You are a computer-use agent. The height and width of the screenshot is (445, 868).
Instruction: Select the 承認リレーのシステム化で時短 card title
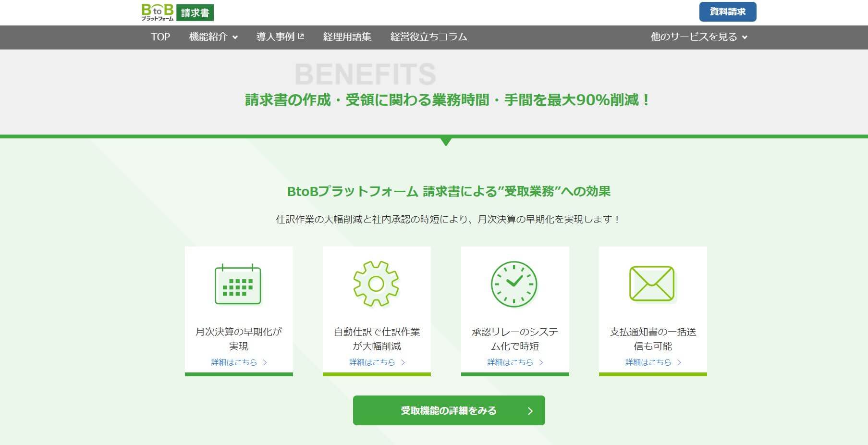coord(515,339)
